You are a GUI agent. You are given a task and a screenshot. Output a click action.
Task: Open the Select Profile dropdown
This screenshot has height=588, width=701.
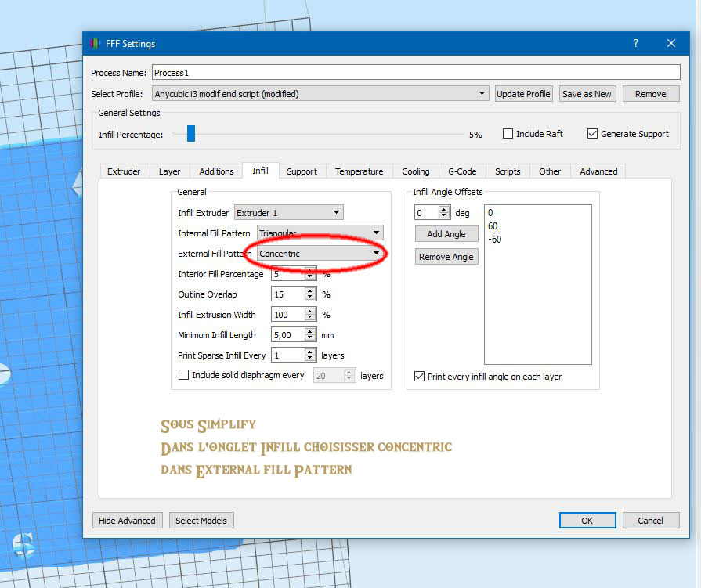pos(320,94)
